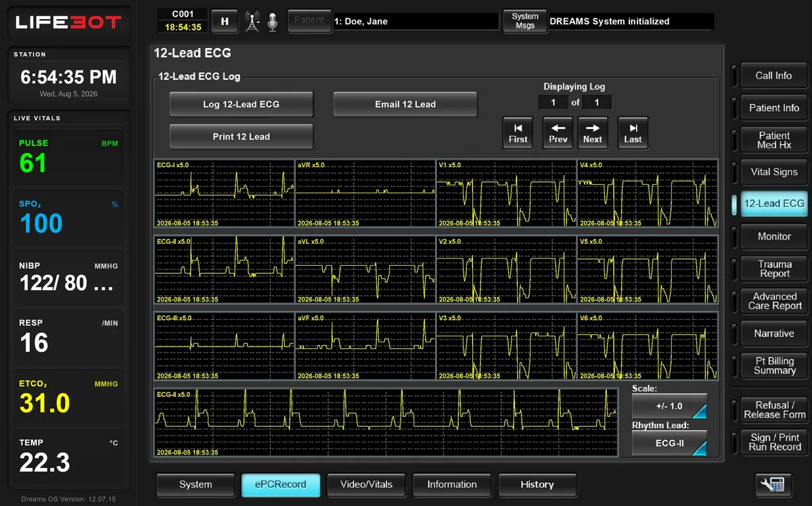Open the History bottom tab
The image size is (812, 506).
pos(537,484)
